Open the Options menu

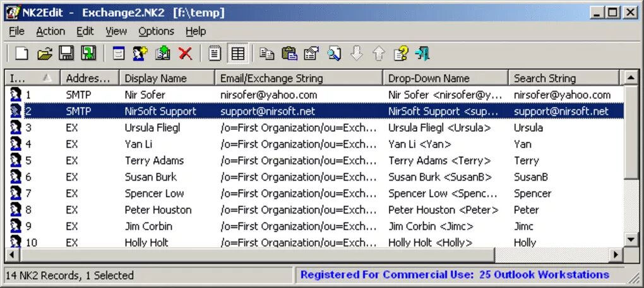click(x=156, y=31)
